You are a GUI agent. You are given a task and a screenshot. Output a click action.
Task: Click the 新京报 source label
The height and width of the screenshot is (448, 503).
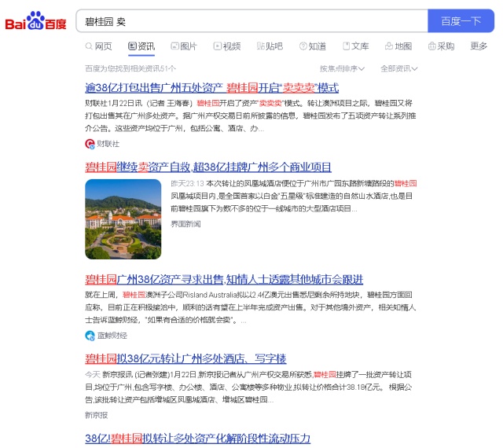[x=96, y=415]
